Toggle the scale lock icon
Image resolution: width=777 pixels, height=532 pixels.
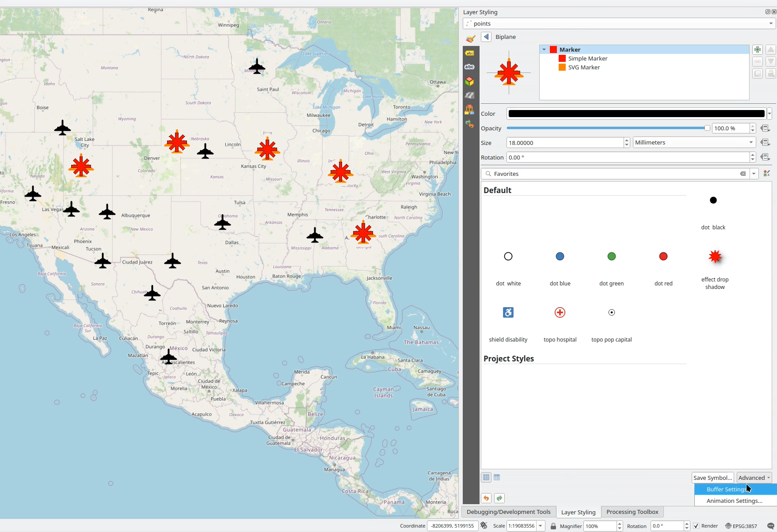point(553,526)
